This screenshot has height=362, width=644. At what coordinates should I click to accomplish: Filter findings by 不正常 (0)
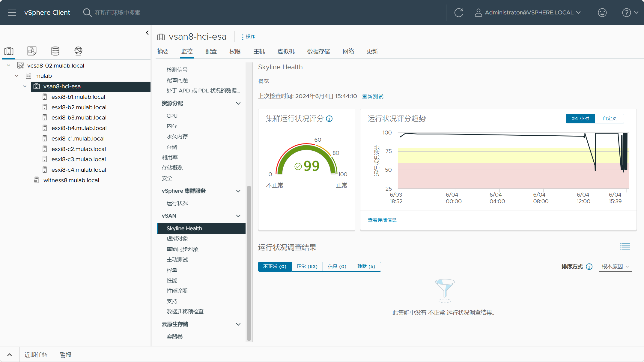click(275, 267)
